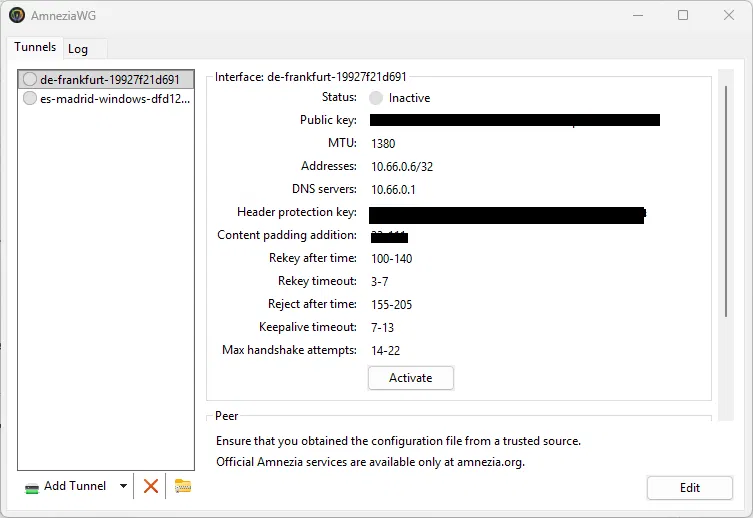Click status circle beside es-madrid tunnel
This screenshot has height=518, width=753.
30,98
